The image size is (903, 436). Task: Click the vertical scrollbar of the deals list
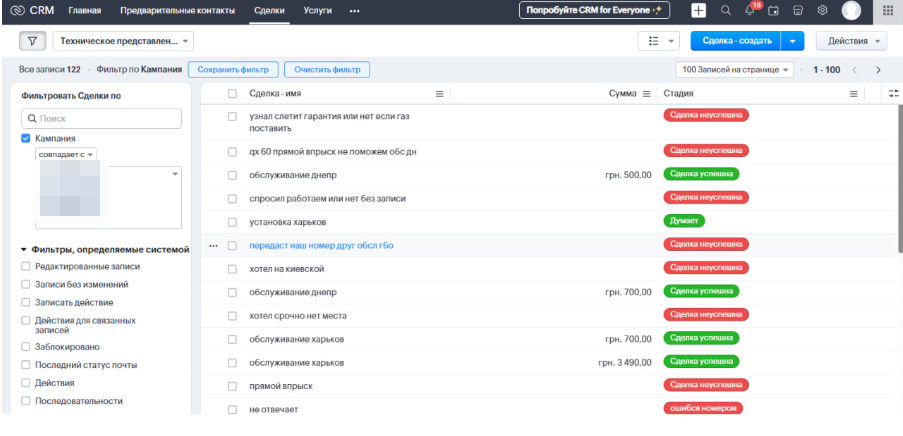pyautogui.click(x=900, y=179)
